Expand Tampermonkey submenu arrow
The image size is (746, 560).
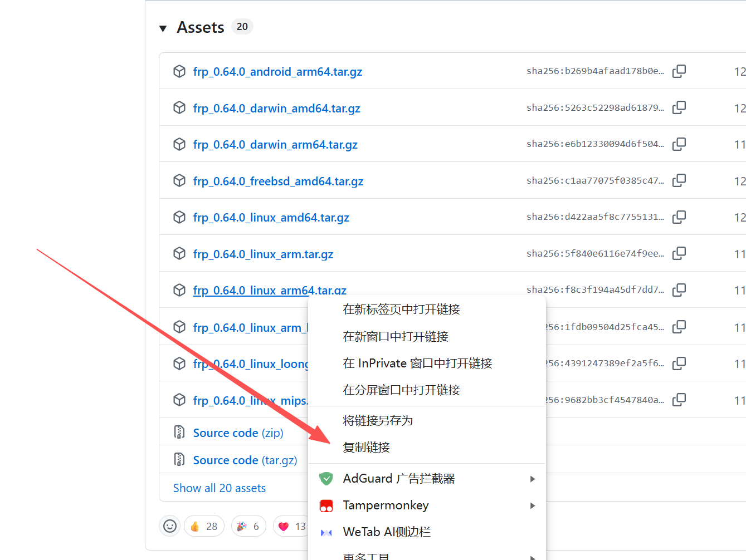tap(532, 505)
